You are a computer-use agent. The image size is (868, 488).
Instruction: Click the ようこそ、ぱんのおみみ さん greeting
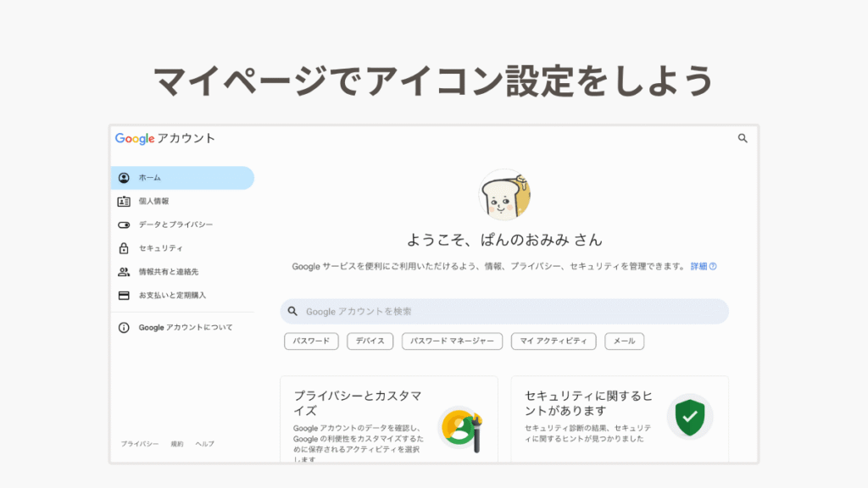tap(504, 240)
